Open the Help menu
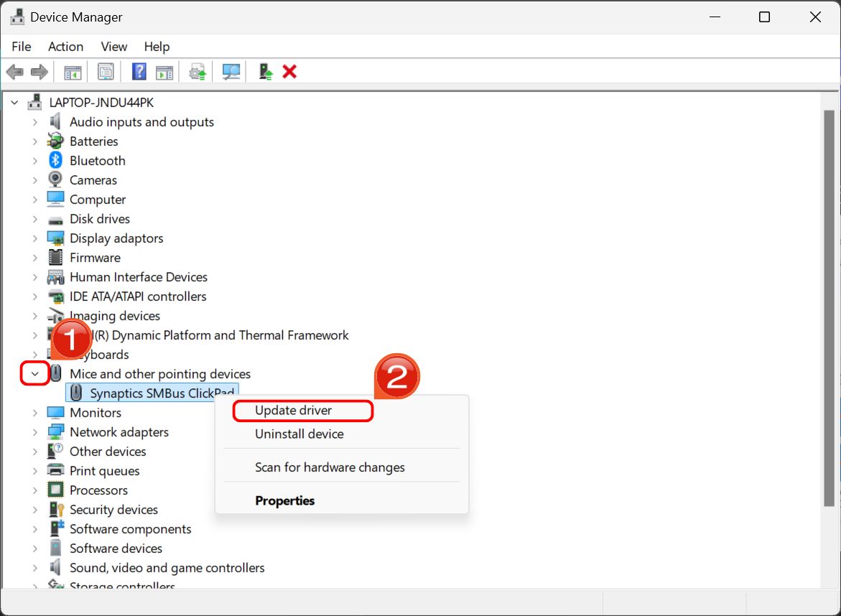The width and height of the screenshot is (841, 616). coord(157,47)
